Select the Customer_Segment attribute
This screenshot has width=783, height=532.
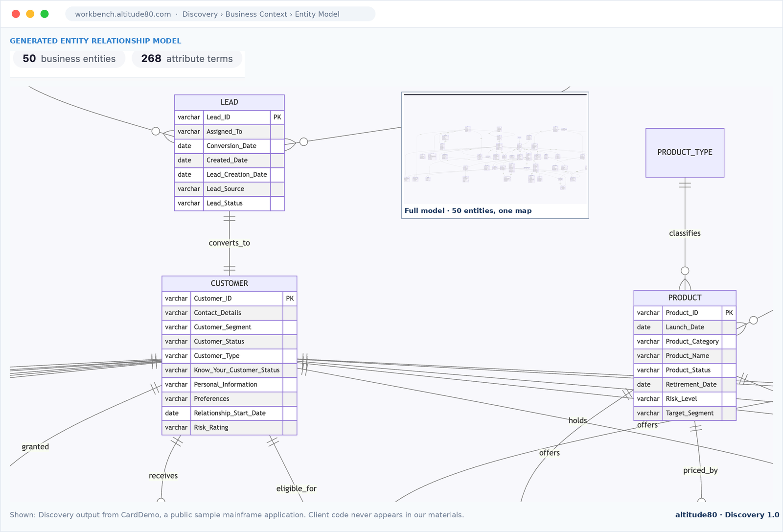[x=229, y=327]
